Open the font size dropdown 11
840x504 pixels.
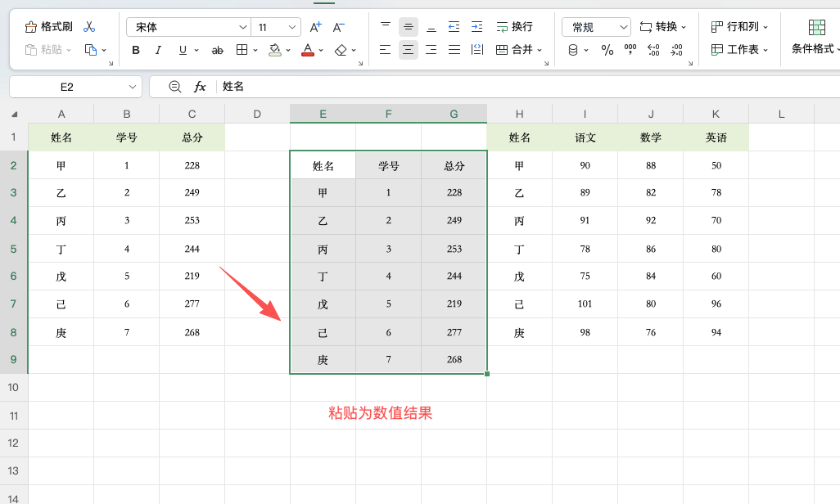(276, 27)
